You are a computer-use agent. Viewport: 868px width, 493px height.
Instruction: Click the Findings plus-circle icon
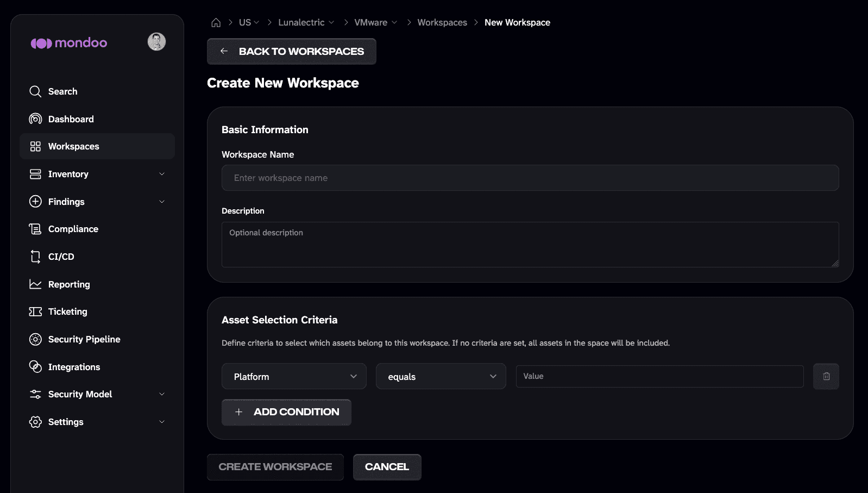(x=35, y=202)
